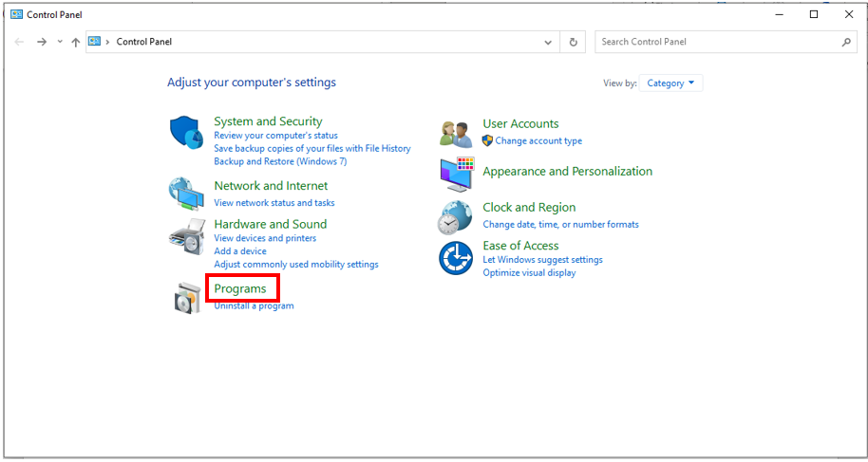The image size is (868, 462).
Task: Open the Programs disc box icon
Action: (x=186, y=298)
